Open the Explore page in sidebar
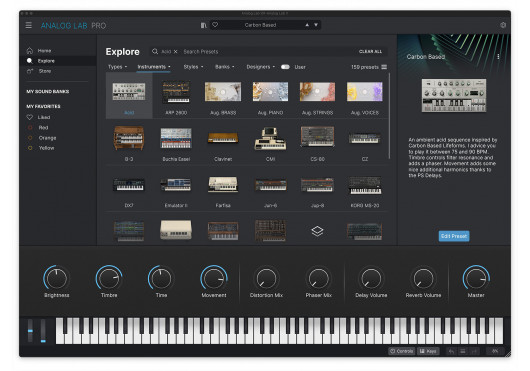 (57, 61)
